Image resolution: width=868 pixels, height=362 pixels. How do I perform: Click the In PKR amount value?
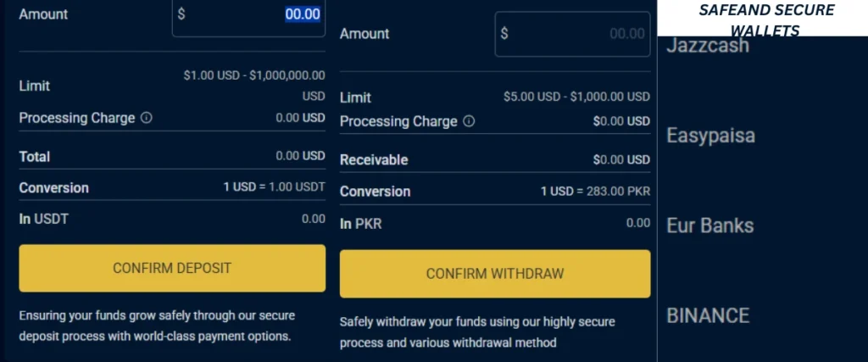click(x=637, y=223)
